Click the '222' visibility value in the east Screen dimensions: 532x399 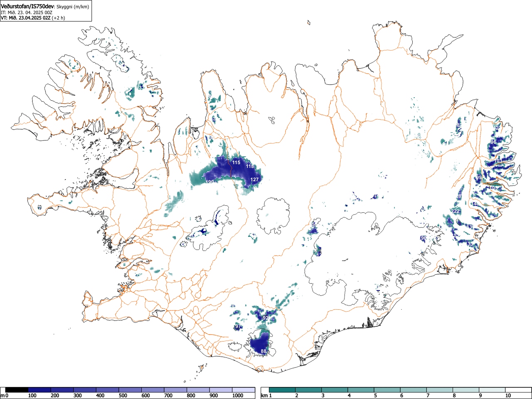[x=456, y=211]
